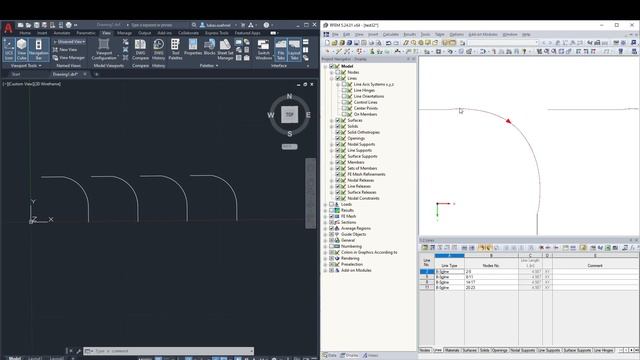Open Sheet Set Manager
The width and height of the screenshot is (640, 360).
[x=225, y=49]
